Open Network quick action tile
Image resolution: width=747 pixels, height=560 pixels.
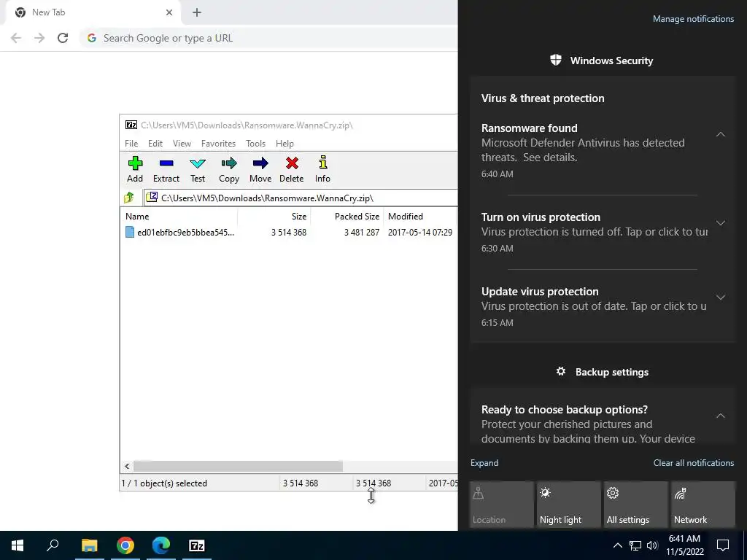pyautogui.click(x=703, y=505)
